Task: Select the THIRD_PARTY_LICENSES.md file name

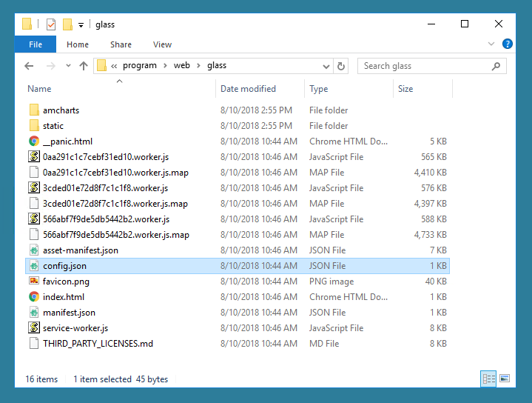Action: click(x=98, y=344)
